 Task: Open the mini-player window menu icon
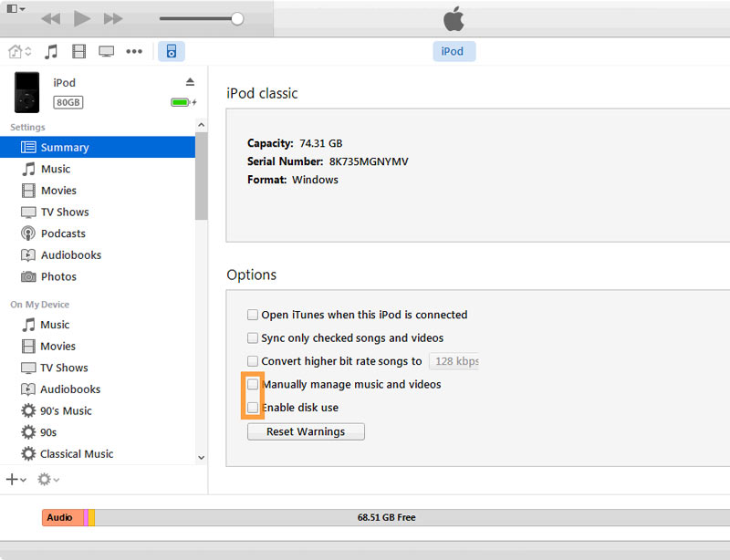pyautogui.click(x=16, y=8)
